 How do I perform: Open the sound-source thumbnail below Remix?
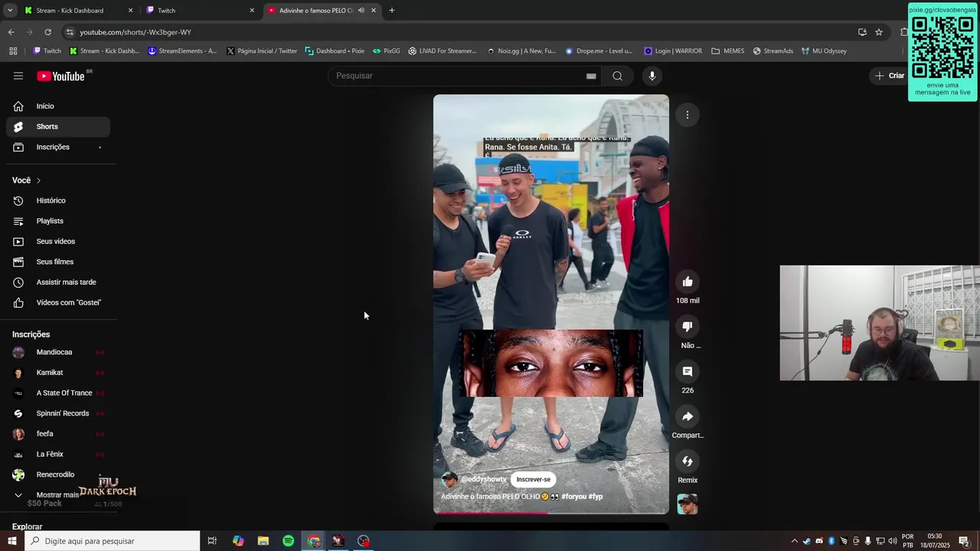[x=688, y=504]
